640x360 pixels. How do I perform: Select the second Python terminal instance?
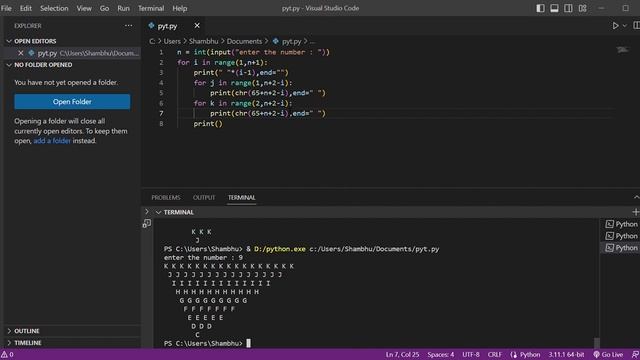coord(622,236)
